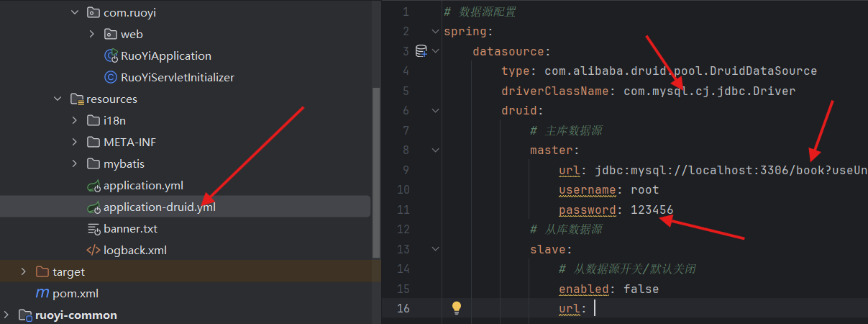
Task: Click the Maven pom.xml icon
Action: 42,293
